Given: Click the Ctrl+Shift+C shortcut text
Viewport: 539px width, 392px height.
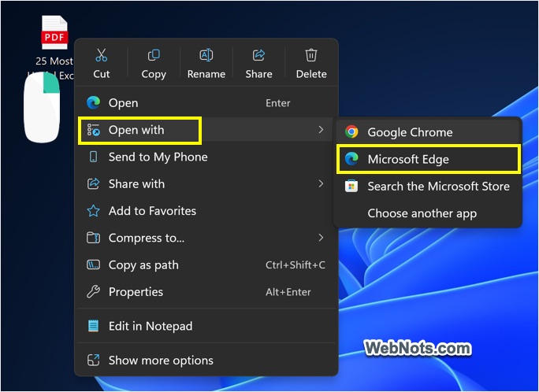Looking at the screenshot, I should coord(296,264).
